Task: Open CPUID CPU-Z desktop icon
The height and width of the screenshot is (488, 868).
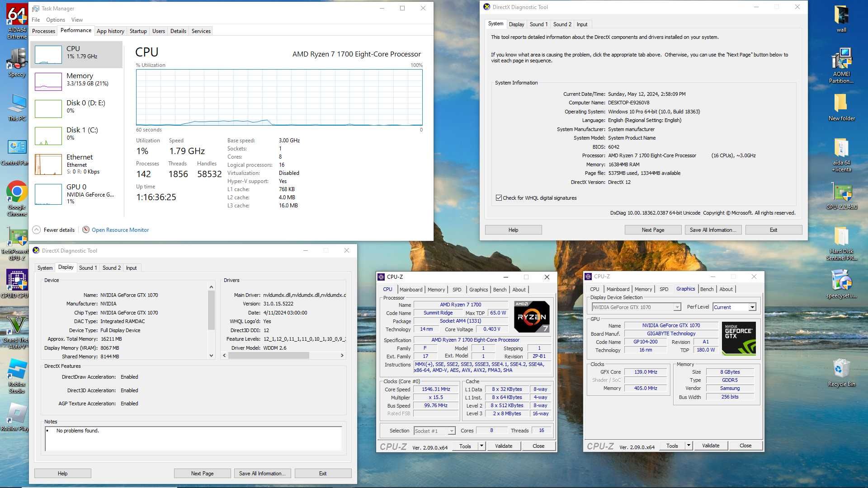Action: (17, 284)
